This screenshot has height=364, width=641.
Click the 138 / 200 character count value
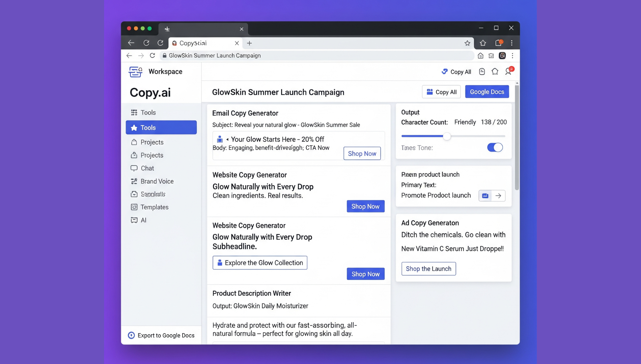click(494, 122)
